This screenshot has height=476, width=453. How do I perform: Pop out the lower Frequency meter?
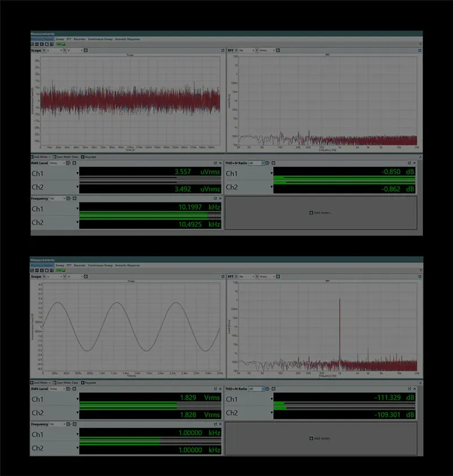tap(215, 424)
